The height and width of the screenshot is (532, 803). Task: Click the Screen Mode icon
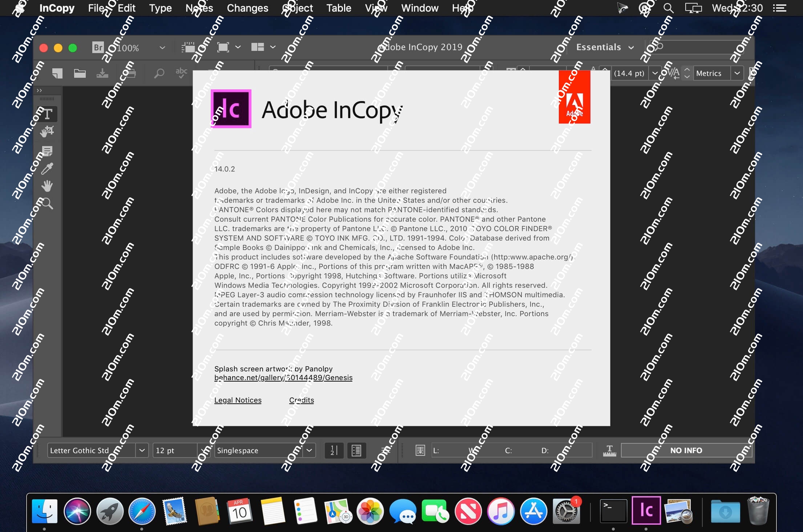(x=223, y=47)
